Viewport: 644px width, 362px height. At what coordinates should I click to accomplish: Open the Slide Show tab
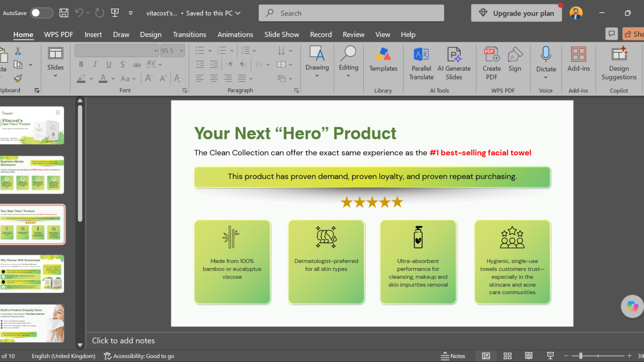282,34
